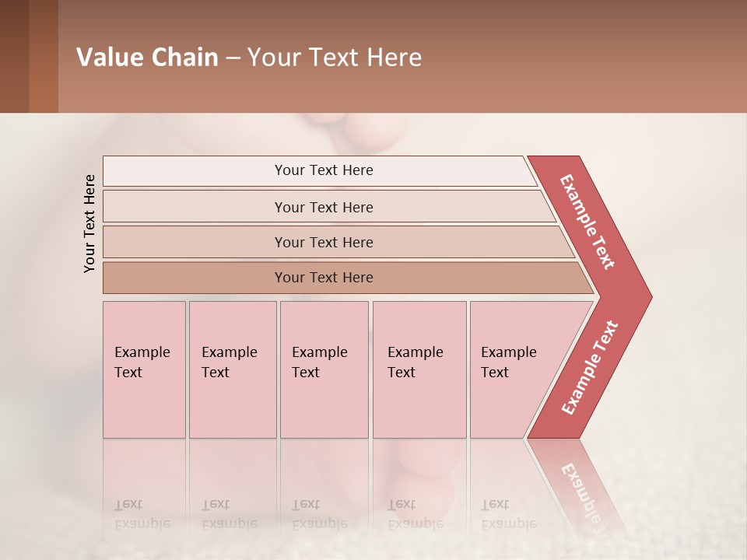747x560 pixels.
Task: Select the topmost "Your Text Here" bar
Action: (323, 170)
